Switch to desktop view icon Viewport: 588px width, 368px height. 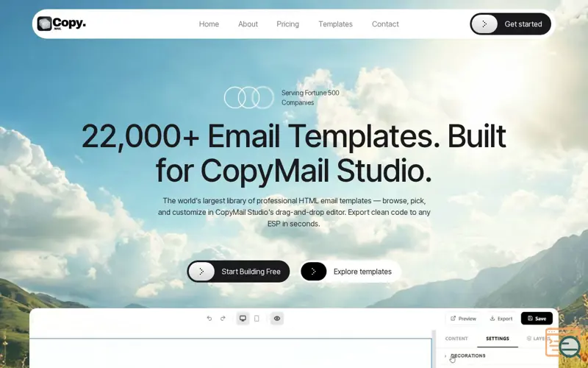click(243, 319)
